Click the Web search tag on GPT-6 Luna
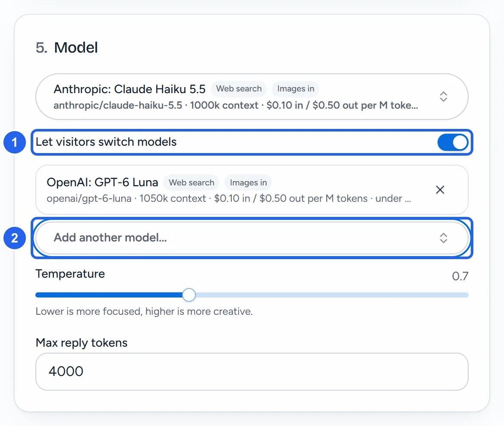504x426 pixels. pyautogui.click(x=192, y=182)
